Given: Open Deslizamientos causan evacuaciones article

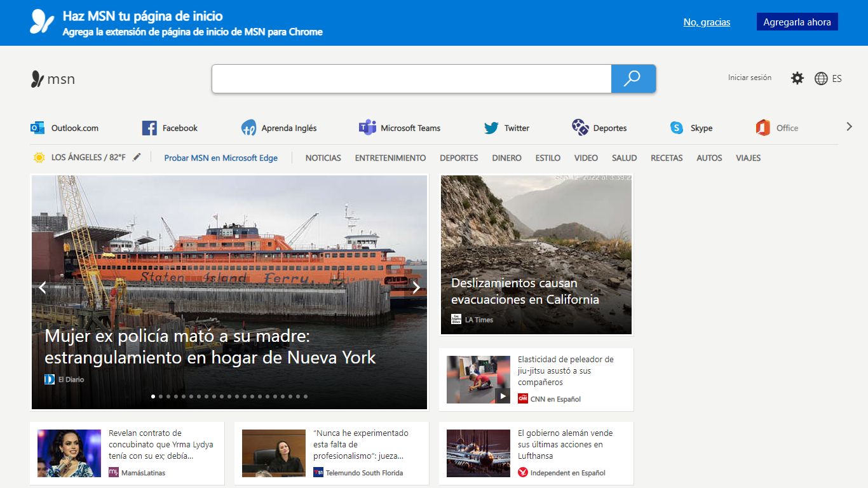Looking at the screenshot, I should [x=525, y=291].
